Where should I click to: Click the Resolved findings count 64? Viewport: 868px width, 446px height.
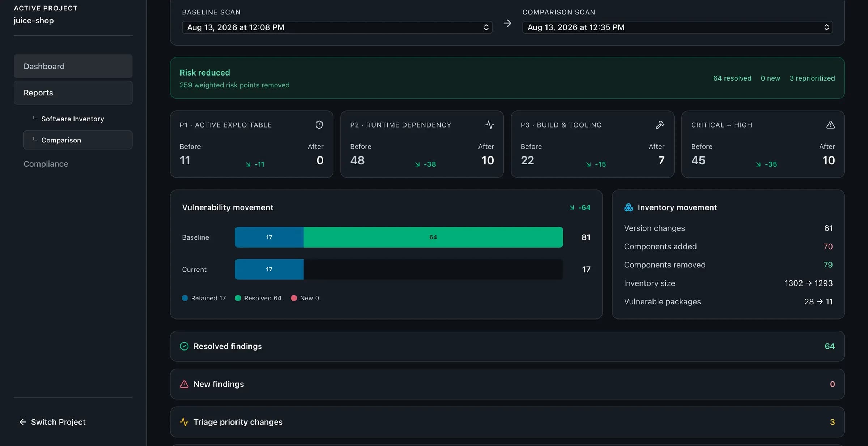click(830, 346)
